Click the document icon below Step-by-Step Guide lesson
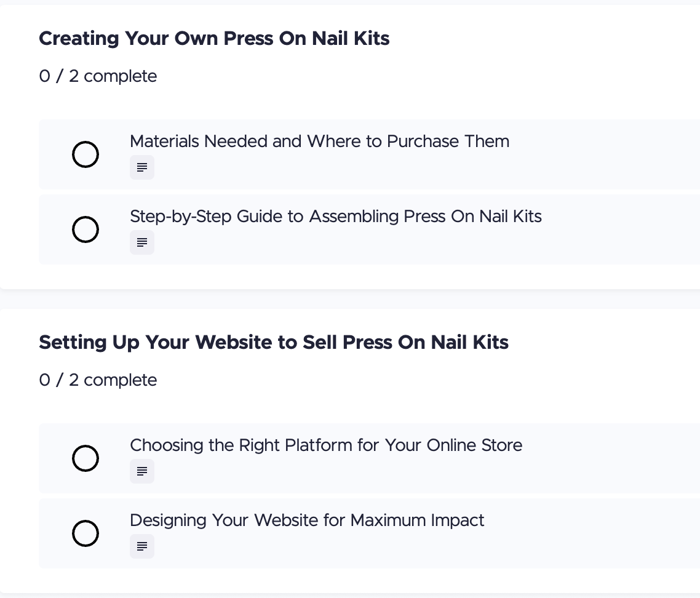 (x=142, y=242)
